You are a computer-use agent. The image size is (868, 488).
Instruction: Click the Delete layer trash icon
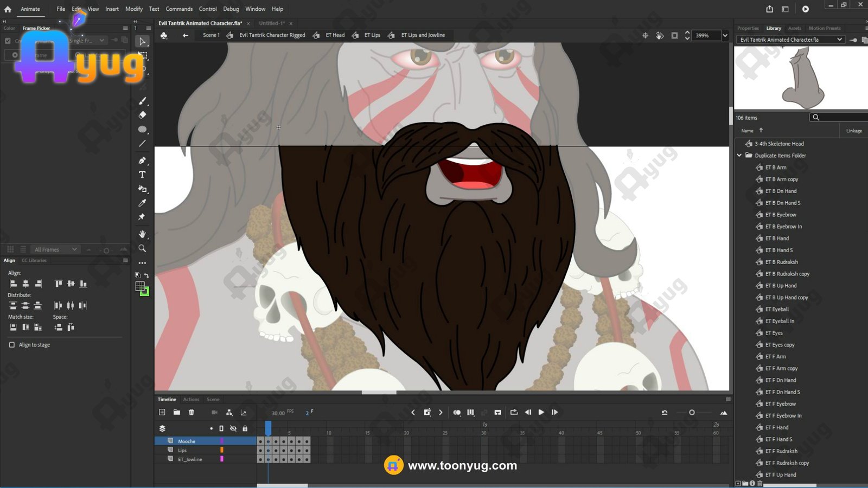(192, 413)
